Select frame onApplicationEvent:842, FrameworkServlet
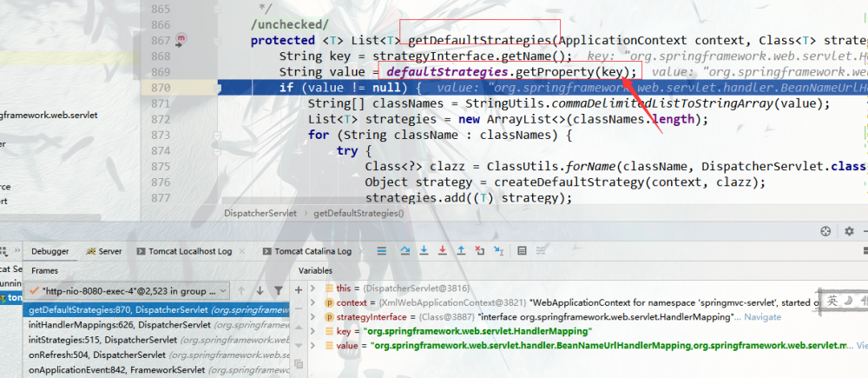 (156, 369)
